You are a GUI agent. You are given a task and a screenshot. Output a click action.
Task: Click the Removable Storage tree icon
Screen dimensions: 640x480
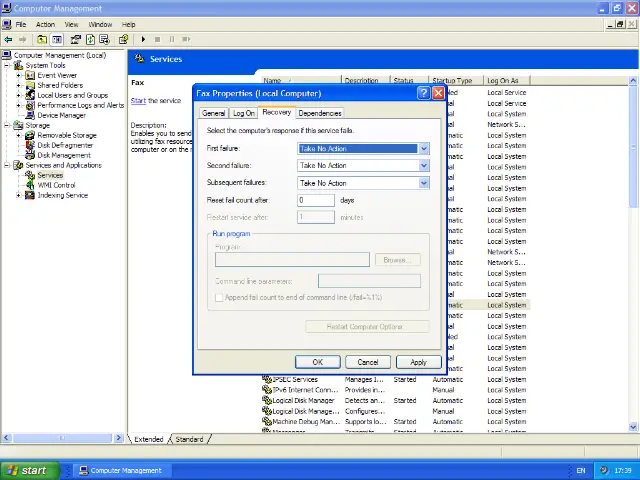tap(30, 135)
